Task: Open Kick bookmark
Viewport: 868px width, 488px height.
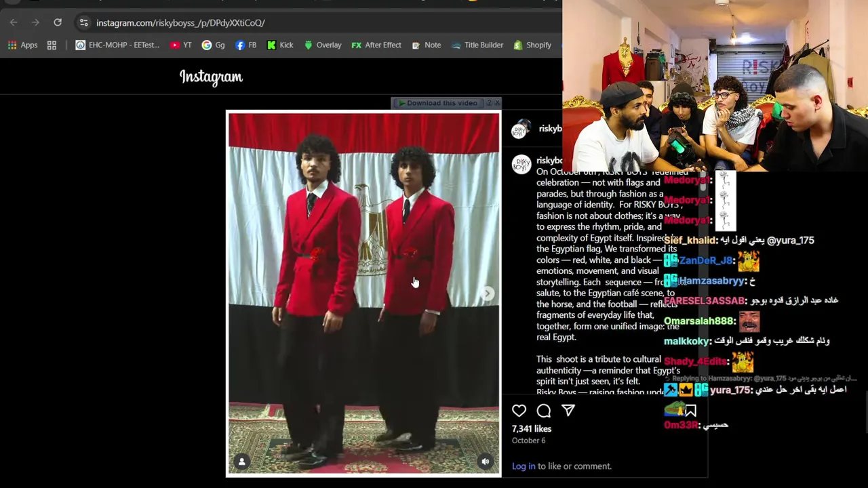Action: pos(280,45)
